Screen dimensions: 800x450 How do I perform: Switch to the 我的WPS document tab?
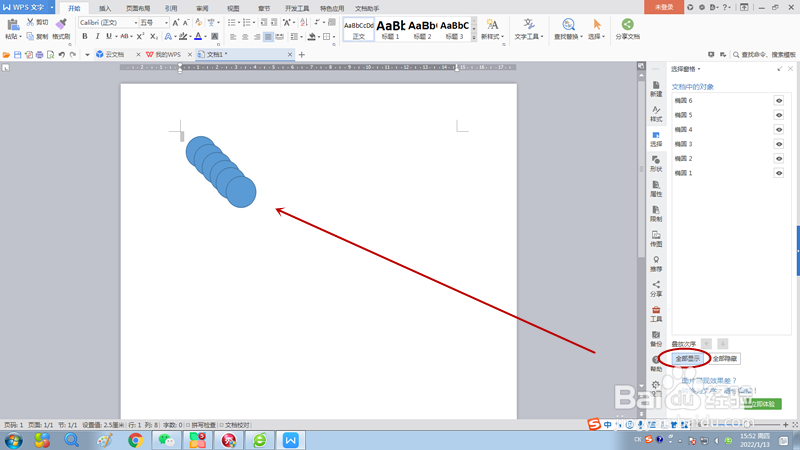(168, 55)
